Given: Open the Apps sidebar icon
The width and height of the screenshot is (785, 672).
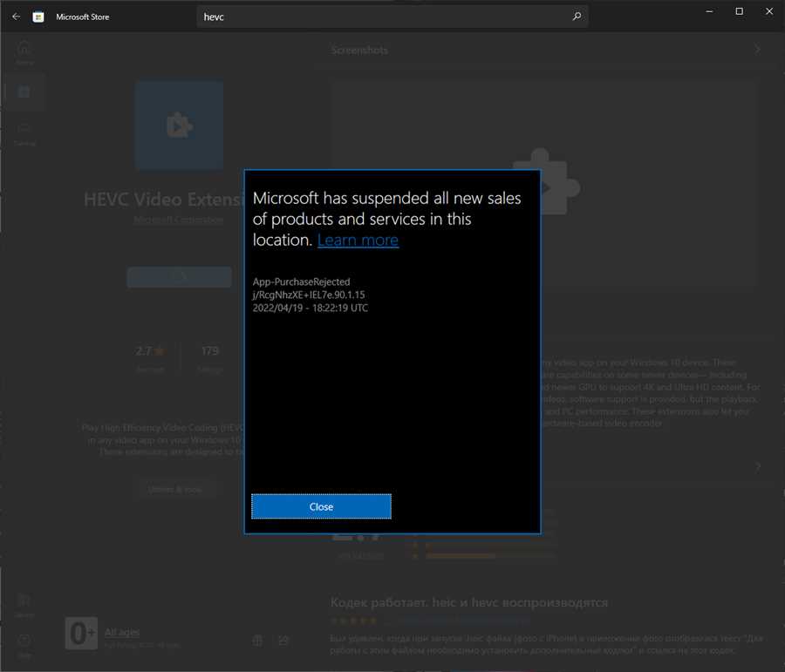Looking at the screenshot, I should click(24, 92).
